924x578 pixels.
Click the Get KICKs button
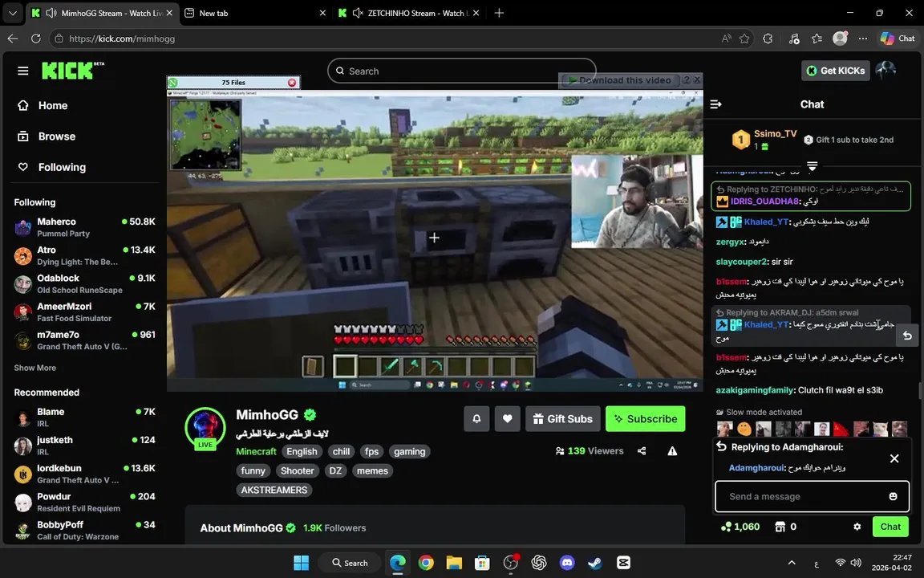836,71
